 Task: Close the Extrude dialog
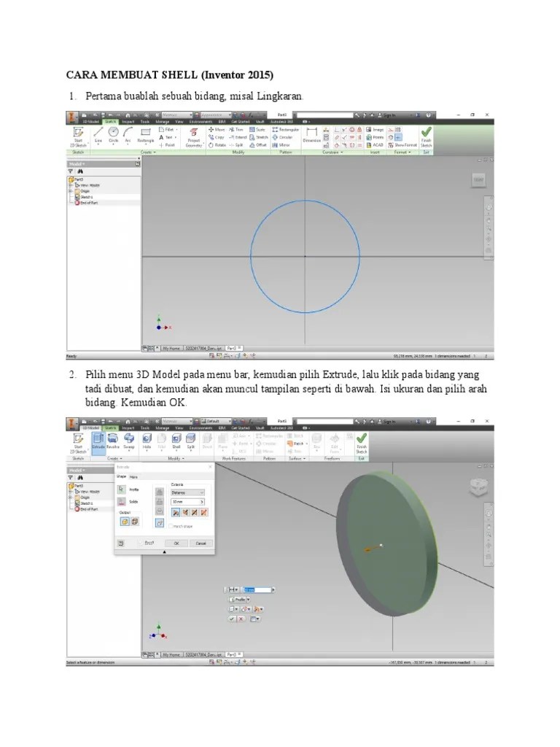coord(211,468)
